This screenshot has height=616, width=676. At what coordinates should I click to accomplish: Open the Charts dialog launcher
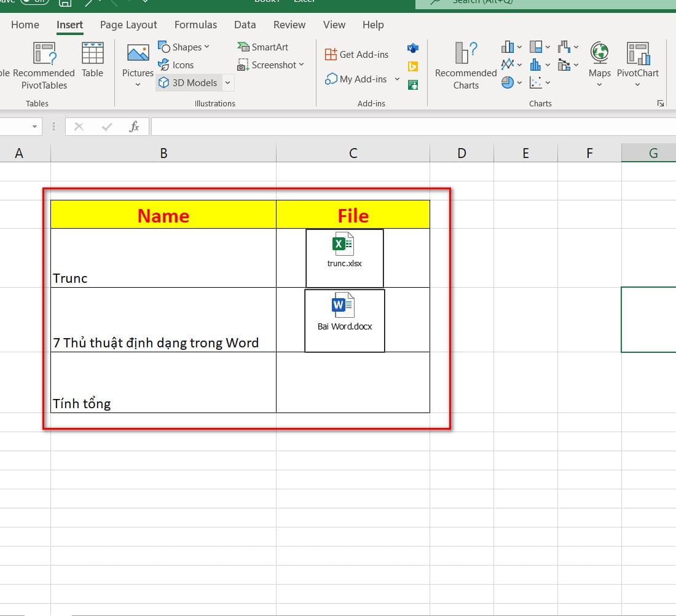pos(661,103)
